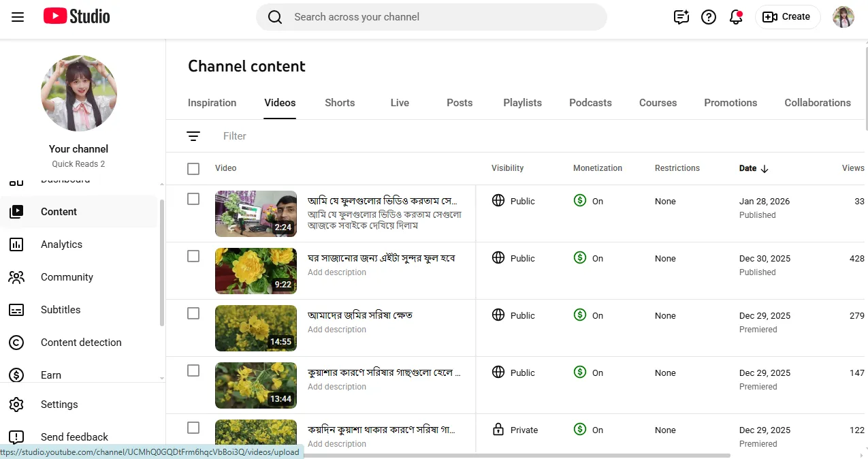Image resolution: width=868 pixels, height=459 pixels.
Task: Select checkbox for the 9:22 video
Action: [x=193, y=256]
